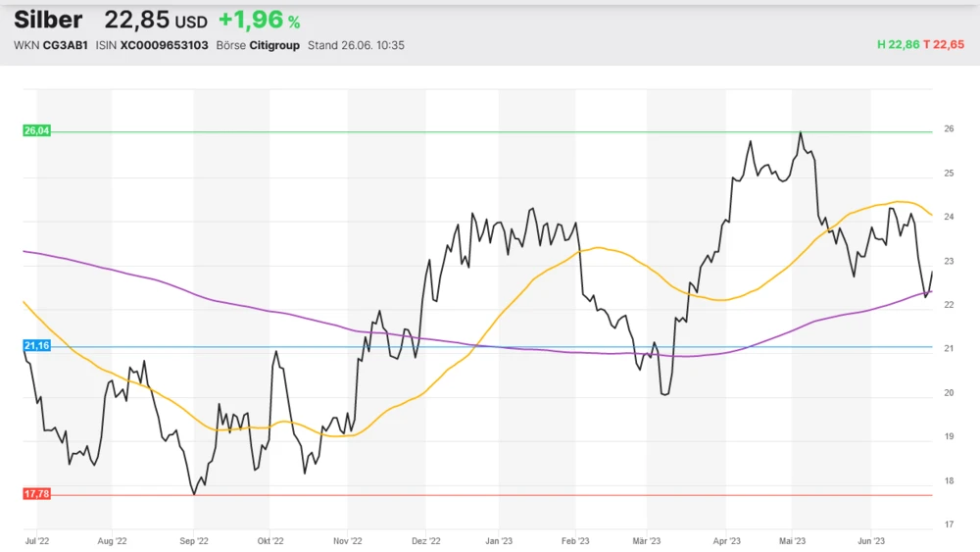Click the daily low value T 22,65

tap(944, 45)
